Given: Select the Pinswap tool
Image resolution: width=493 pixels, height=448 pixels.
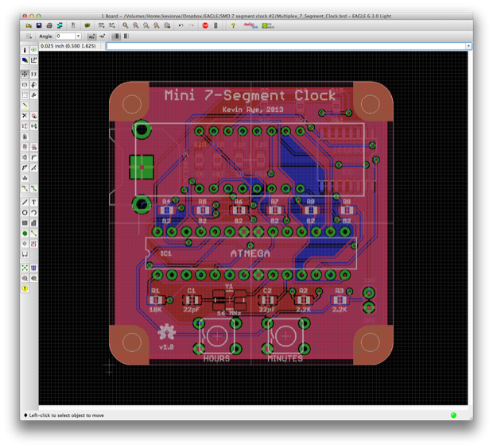Looking at the screenshot, I should (25, 126).
